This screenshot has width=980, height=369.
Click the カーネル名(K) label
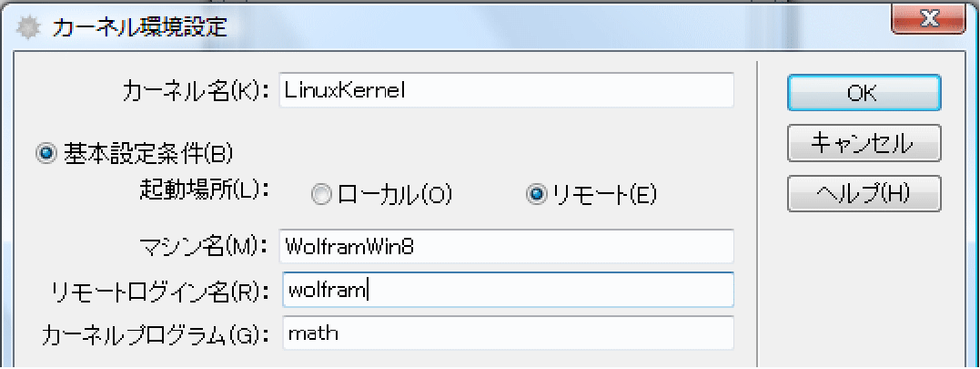(195, 91)
